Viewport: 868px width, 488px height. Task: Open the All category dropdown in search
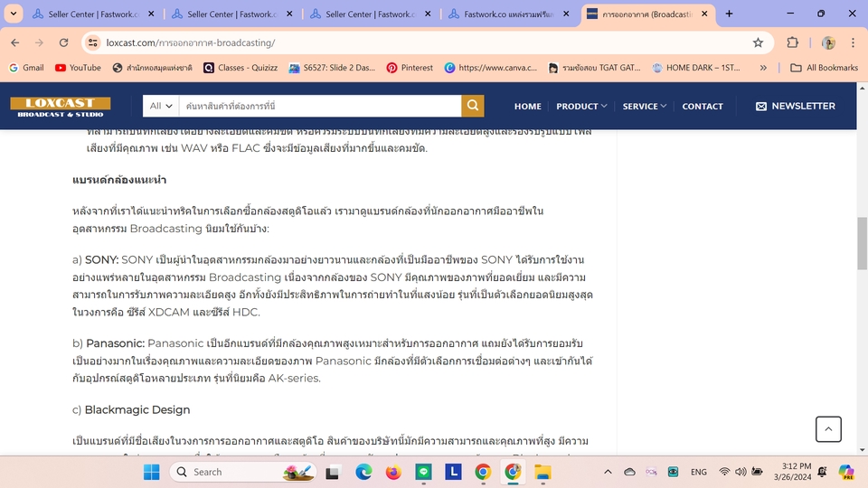point(161,106)
